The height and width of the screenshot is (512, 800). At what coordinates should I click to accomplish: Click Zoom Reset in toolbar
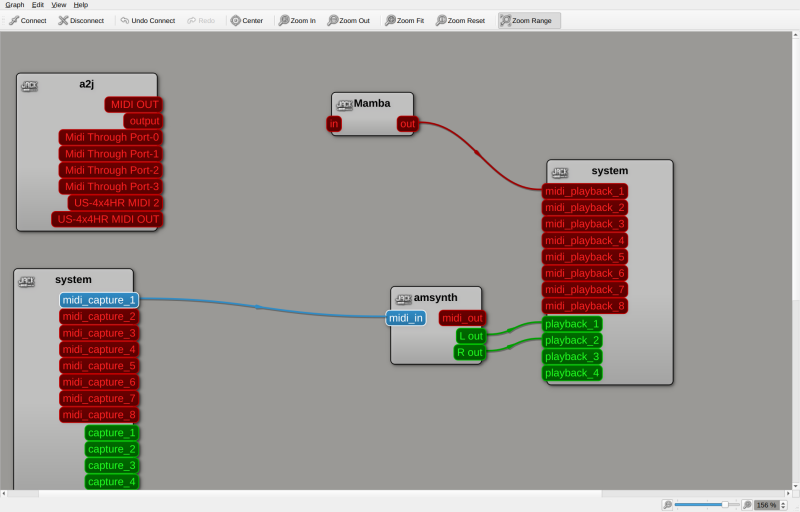click(x=460, y=20)
